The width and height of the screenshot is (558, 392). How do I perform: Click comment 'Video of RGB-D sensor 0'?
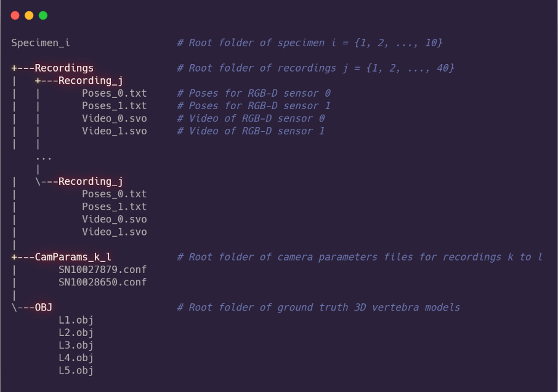point(251,118)
